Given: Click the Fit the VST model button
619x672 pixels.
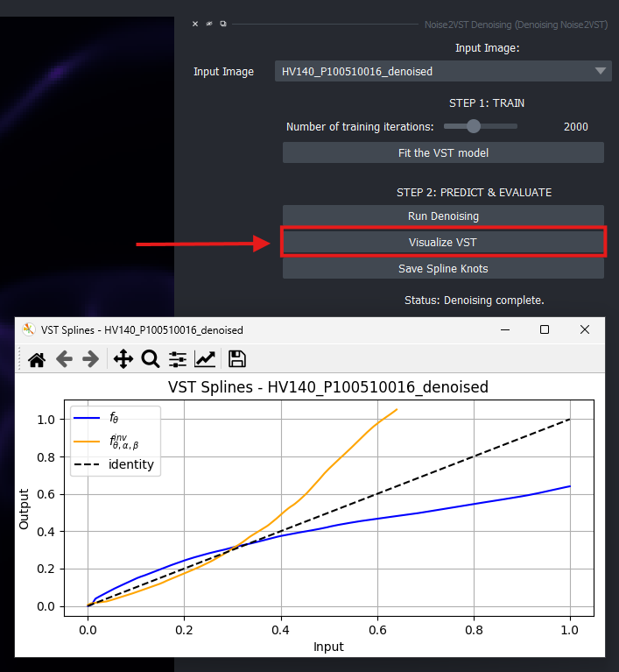Looking at the screenshot, I should [443, 152].
